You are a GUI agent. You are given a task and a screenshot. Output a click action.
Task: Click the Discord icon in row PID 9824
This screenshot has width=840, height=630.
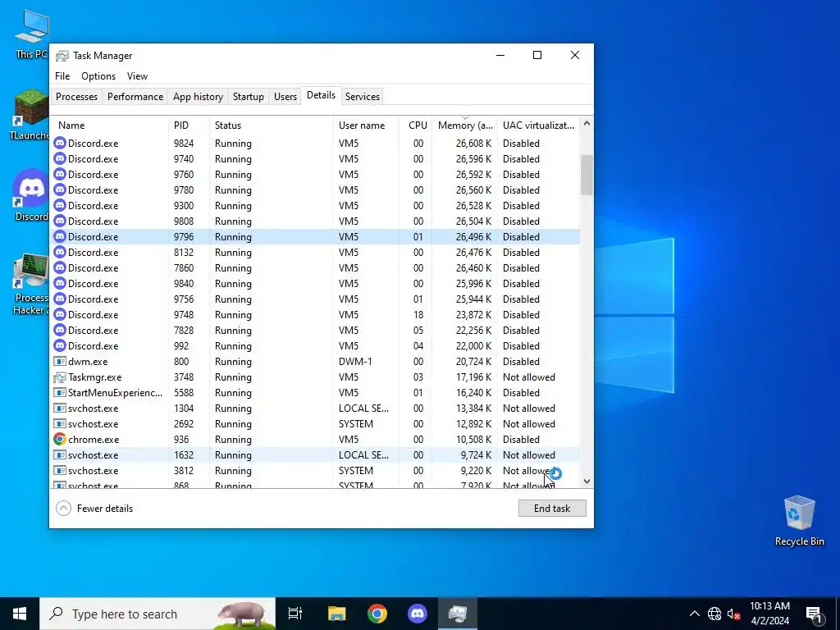[x=60, y=143]
